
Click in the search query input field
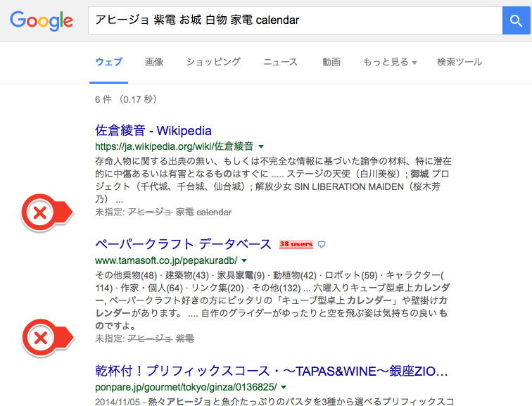point(295,20)
